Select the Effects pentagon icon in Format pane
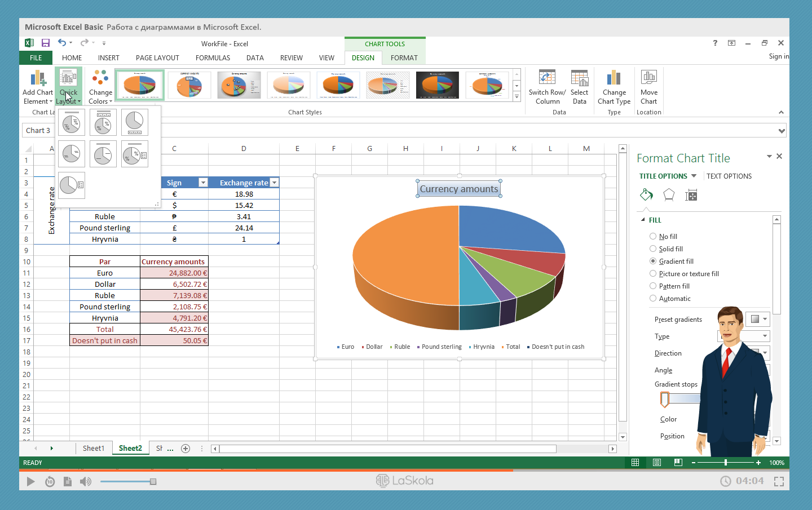The width and height of the screenshot is (812, 510). [669, 195]
